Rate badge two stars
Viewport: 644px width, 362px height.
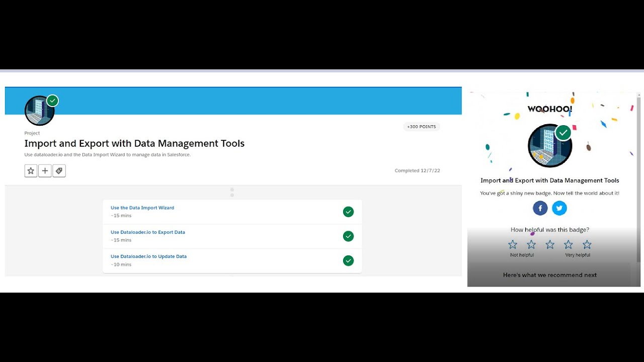coord(531,245)
